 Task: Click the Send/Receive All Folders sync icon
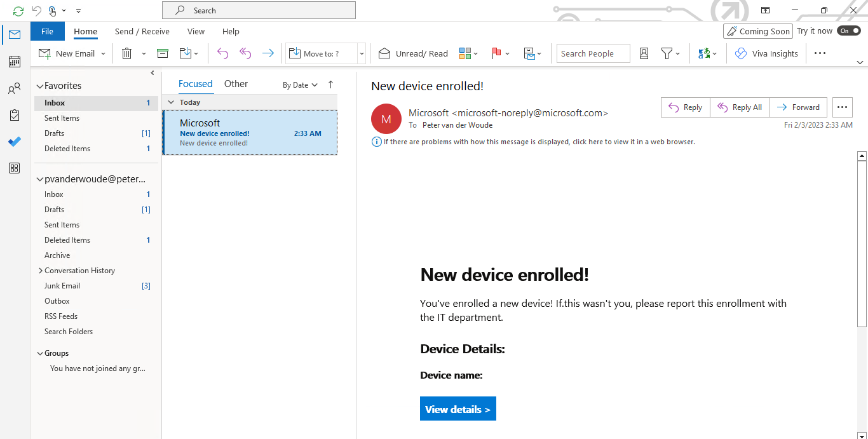point(18,11)
